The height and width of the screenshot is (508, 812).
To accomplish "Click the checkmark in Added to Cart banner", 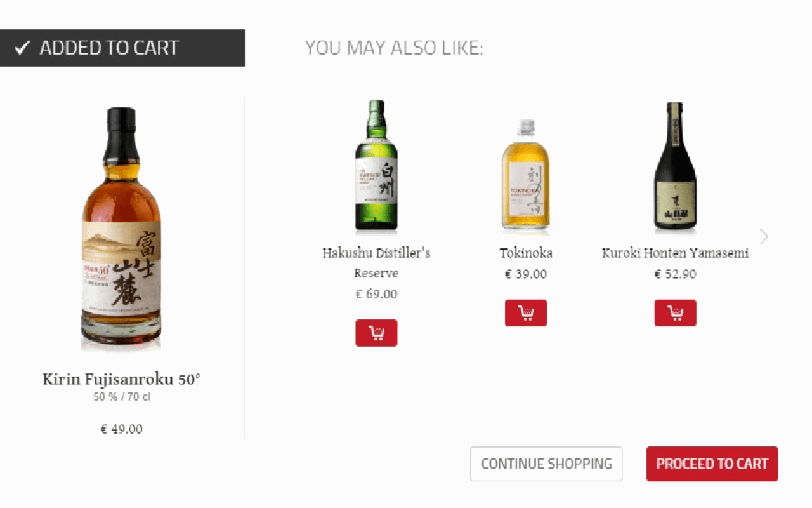I will 22,48.
